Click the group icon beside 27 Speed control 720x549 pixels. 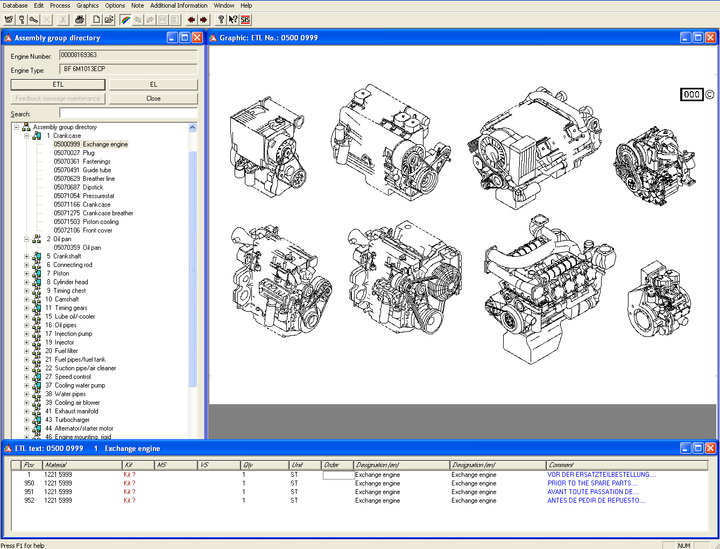point(36,377)
